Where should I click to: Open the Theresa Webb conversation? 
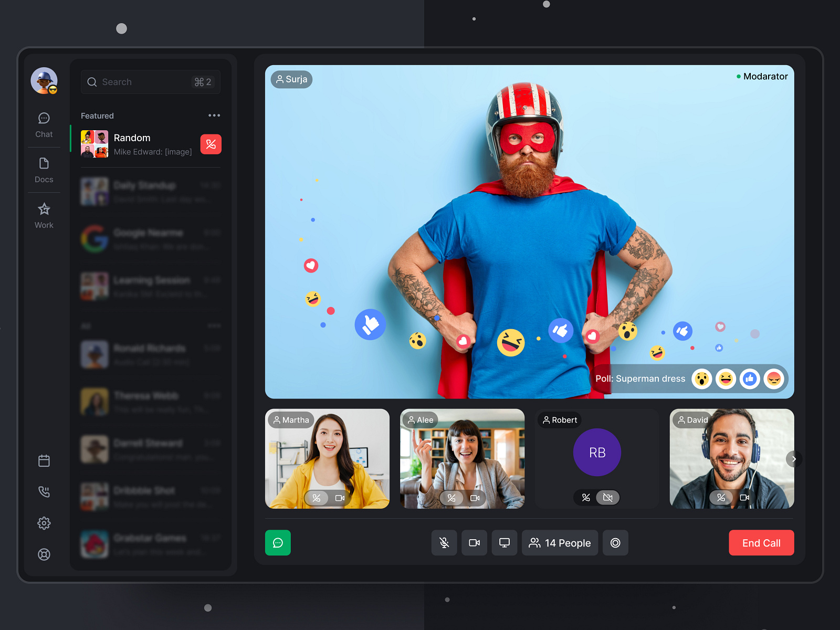point(151,402)
